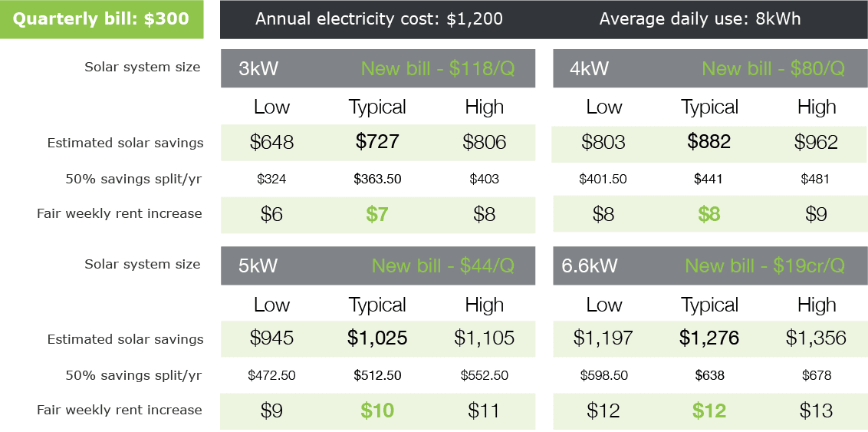Image resolution: width=868 pixels, height=432 pixels.
Task: Click the green Quarterly bill $300 label
Action: pos(101,19)
